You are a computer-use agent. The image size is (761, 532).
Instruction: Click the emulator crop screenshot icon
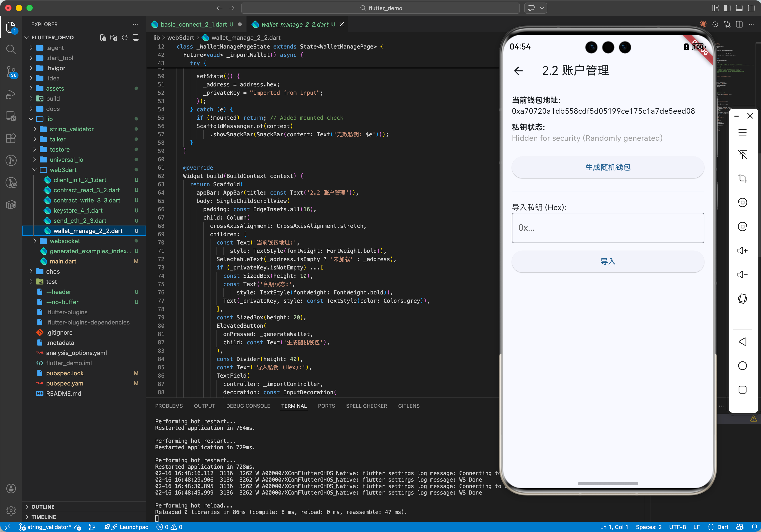point(742,179)
